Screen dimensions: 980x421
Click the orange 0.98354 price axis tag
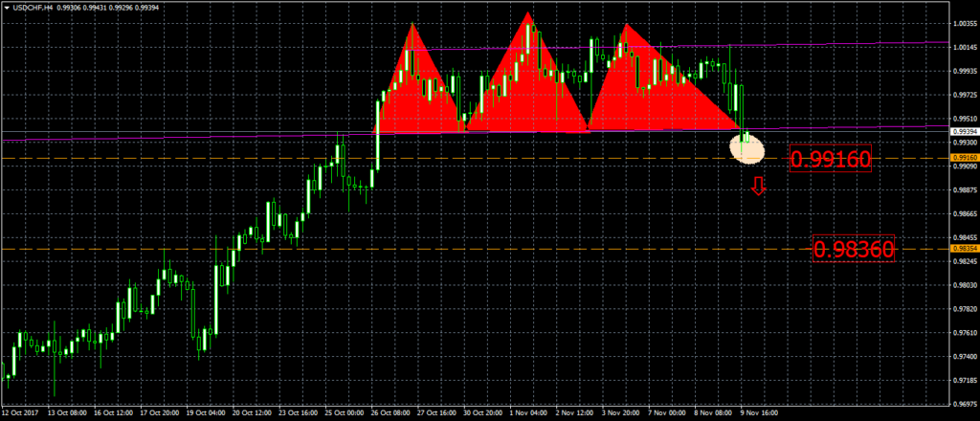[x=963, y=249]
